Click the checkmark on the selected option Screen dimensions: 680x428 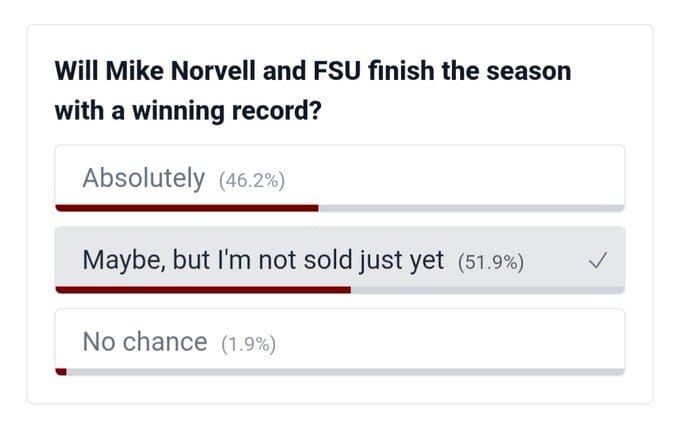pyautogui.click(x=597, y=262)
